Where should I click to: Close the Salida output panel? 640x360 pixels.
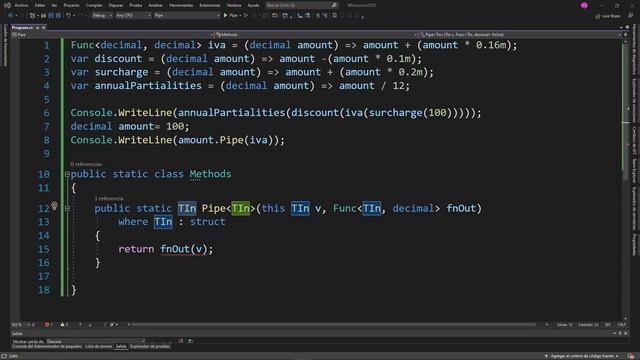[x=626, y=334]
